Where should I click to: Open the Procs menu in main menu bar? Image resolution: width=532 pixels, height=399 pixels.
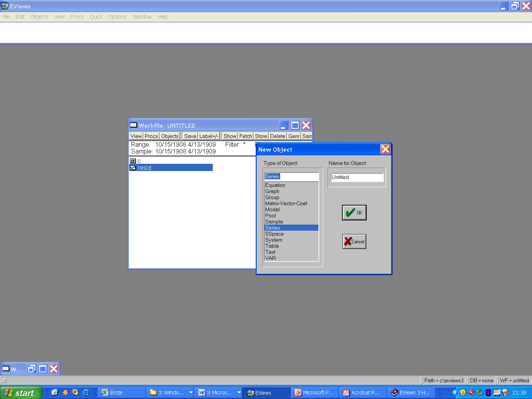coord(77,17)
